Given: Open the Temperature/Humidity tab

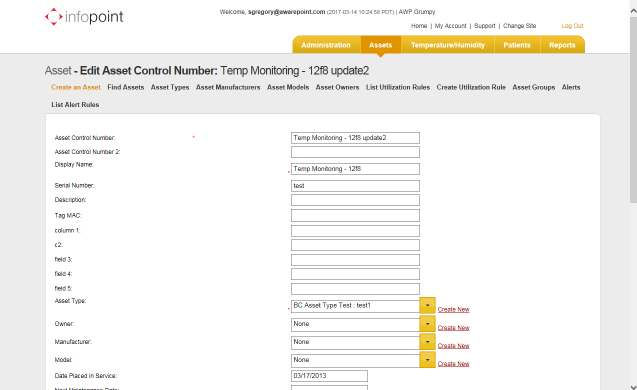Looking at the screenshot, I should tap(448, 45).
